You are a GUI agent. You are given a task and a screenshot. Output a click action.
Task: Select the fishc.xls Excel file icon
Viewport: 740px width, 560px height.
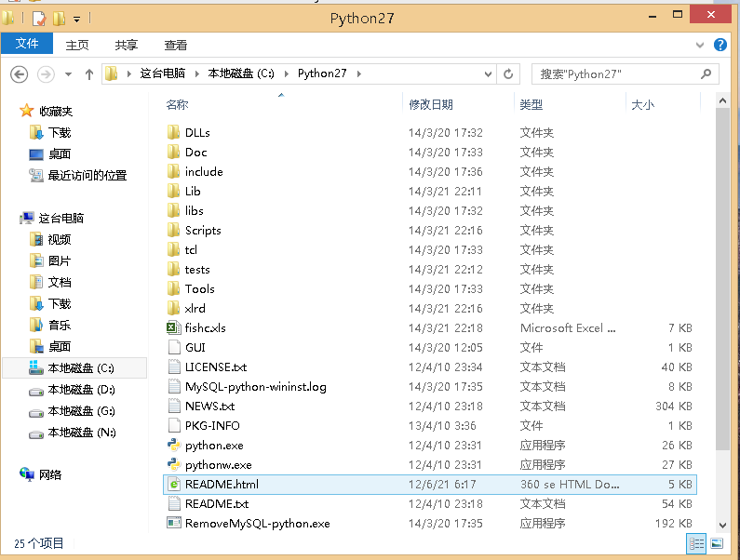point(173,327)
